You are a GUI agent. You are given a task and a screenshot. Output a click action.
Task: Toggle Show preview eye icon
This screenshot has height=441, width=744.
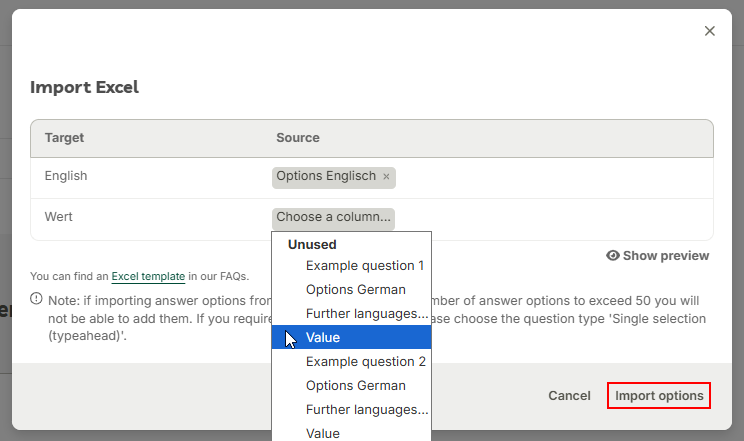613,255
